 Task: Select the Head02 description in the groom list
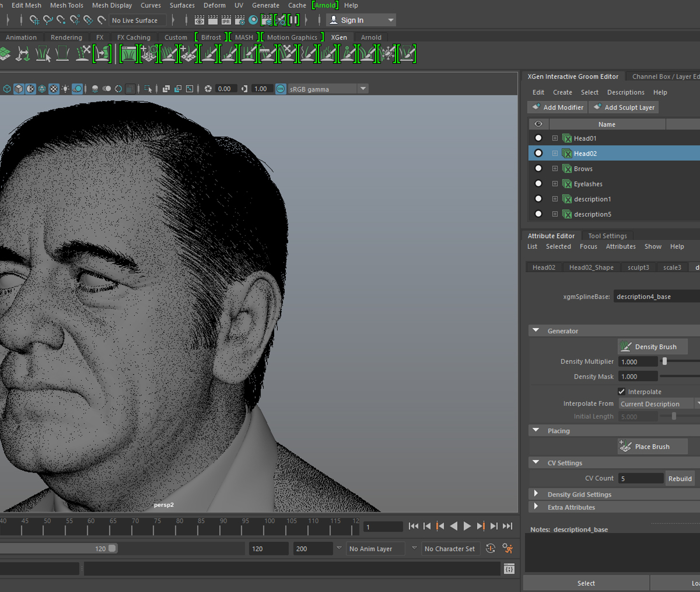(x=585, y=153)
